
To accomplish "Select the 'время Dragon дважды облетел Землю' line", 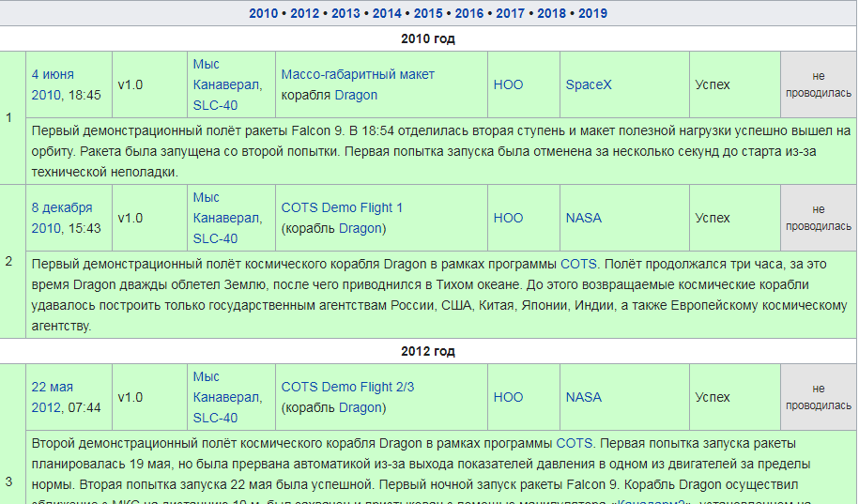I will click(x=421, y=285).
